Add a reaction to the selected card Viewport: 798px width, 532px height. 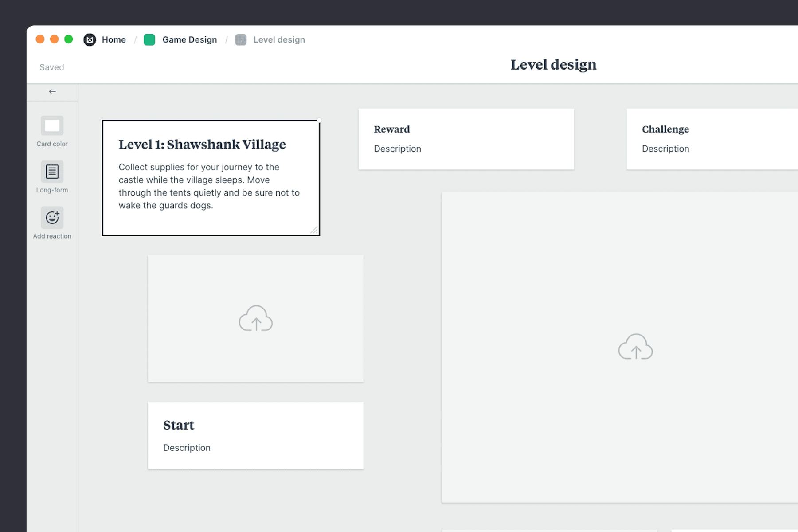point(52,218)
